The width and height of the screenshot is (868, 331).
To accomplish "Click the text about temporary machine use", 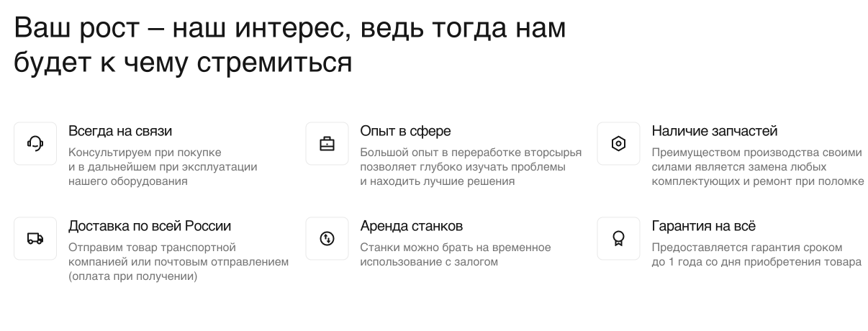I will coord(456,255).
